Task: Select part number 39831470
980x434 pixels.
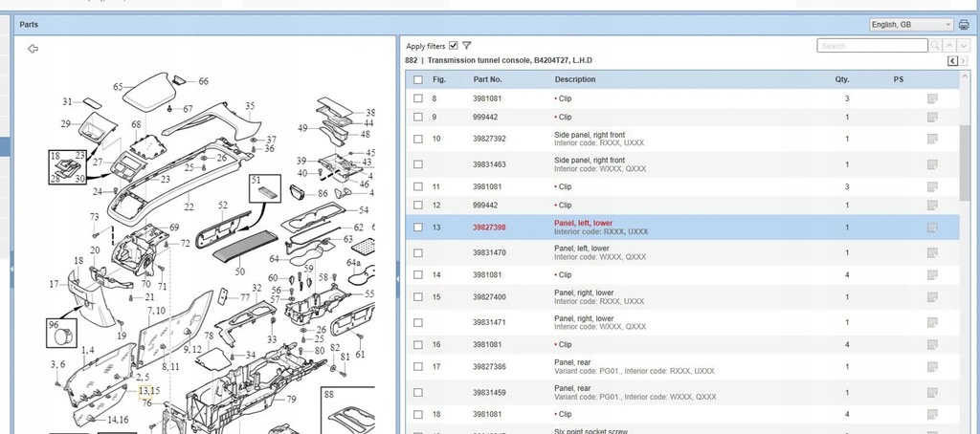Action: pyautogui.click(x=489, y=253)
